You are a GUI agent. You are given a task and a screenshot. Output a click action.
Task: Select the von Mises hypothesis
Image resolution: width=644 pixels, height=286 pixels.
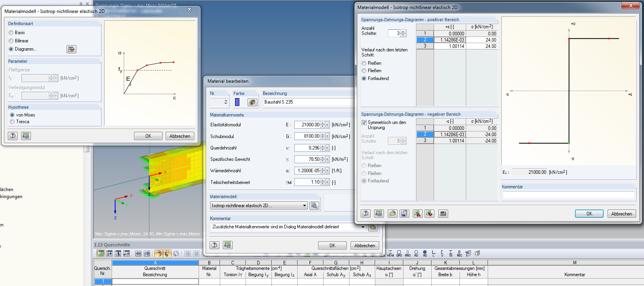(x=12, y=115)
